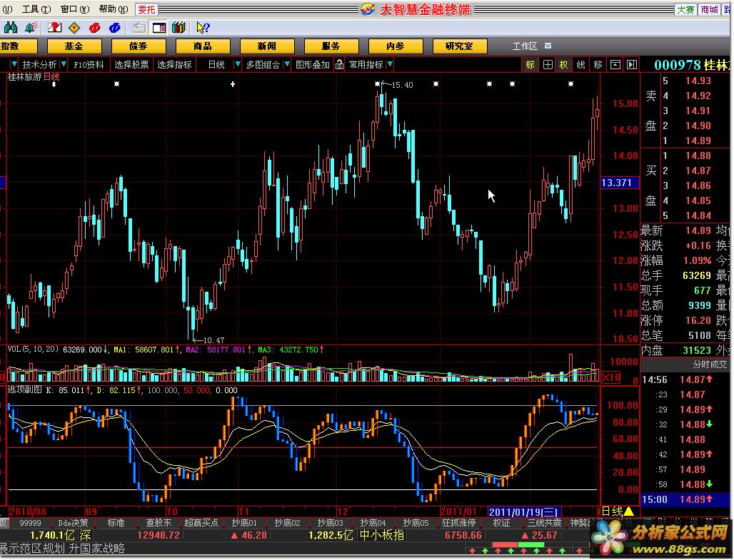Screen dimensions: 734x560
Task: Click the first white star marker on chart
Action: [x=116, y=83]
